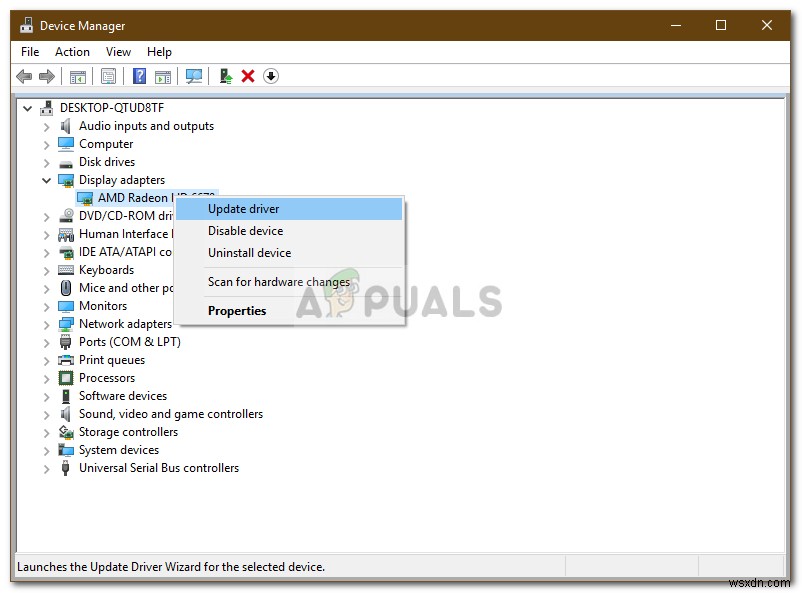Expand the Universal Serial Bus controllers node

(47, 468)
